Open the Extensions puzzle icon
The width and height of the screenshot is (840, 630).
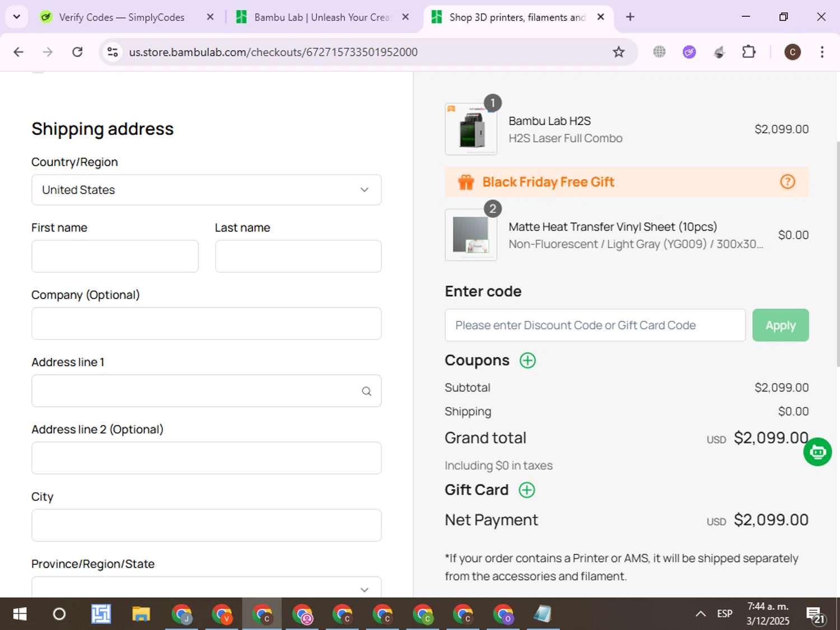coord(749,52)
